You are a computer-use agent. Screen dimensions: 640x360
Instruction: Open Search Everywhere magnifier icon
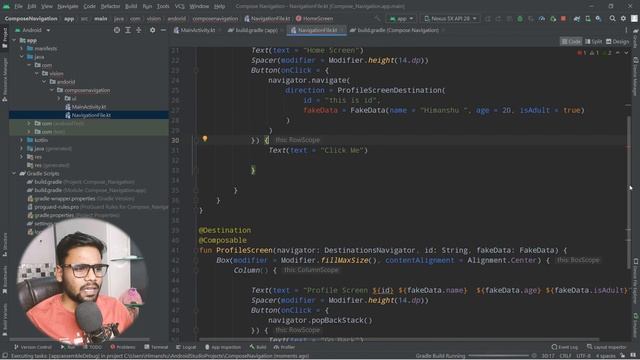pos(612,18)
